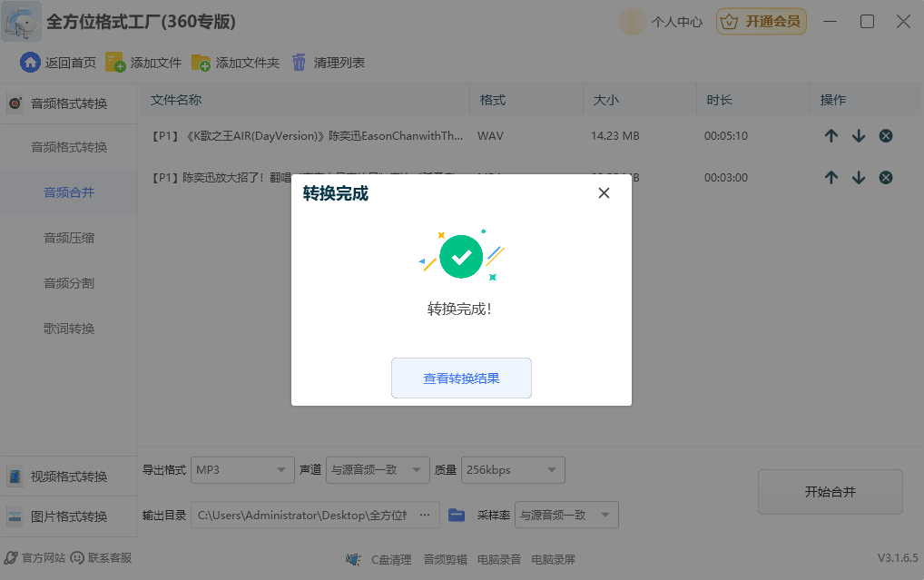This screenshot has width=924, height=580.
Task: Move the WAV file up with its arrow icon
Action: (x=831, y=134)
